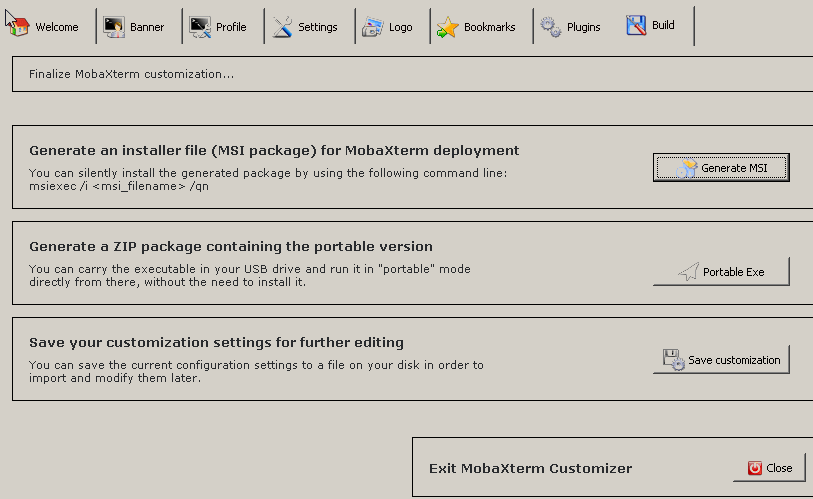Viewport: 813px width, 499px height.
Task: Go to the Plugins tab label
Action: (584, 27)
